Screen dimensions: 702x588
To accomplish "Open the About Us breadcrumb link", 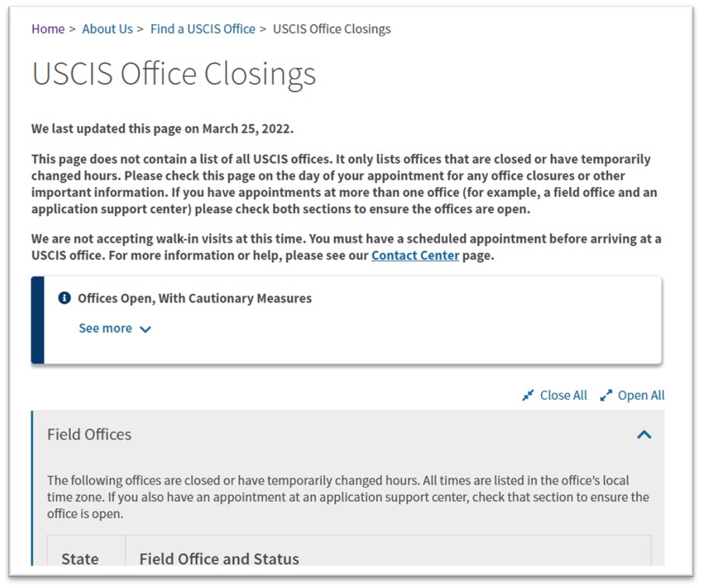I will (107, 29).
